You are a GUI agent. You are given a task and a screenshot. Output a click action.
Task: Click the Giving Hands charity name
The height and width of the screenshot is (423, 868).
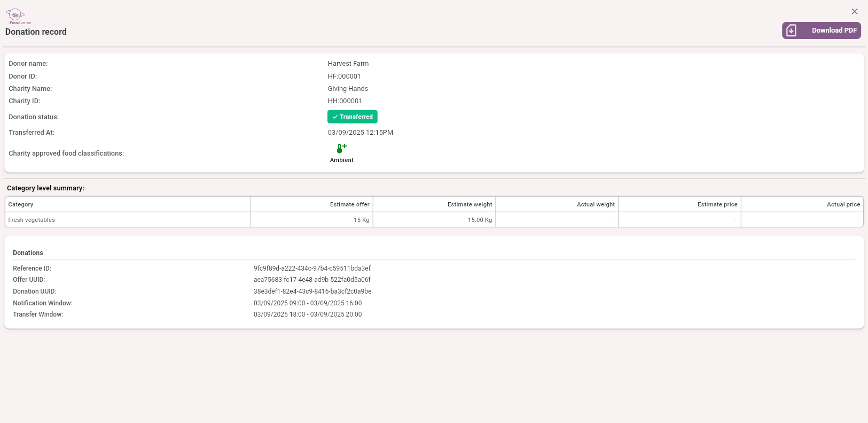coord(348,89)
